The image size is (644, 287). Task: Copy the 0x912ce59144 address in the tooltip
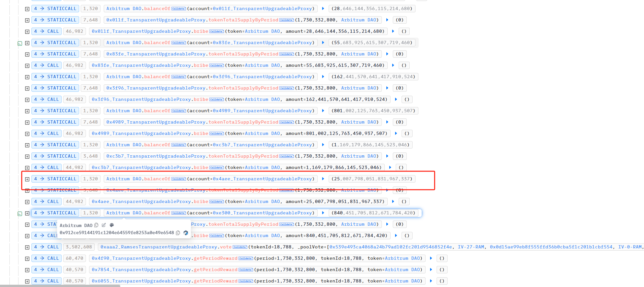click(x=178, y=233)
